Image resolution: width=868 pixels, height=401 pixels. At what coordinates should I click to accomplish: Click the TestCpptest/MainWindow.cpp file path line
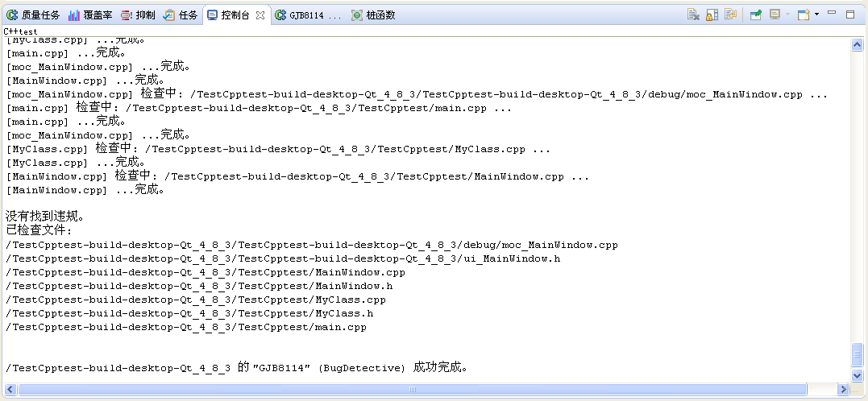pyautogui.click(x=206, y=272)
